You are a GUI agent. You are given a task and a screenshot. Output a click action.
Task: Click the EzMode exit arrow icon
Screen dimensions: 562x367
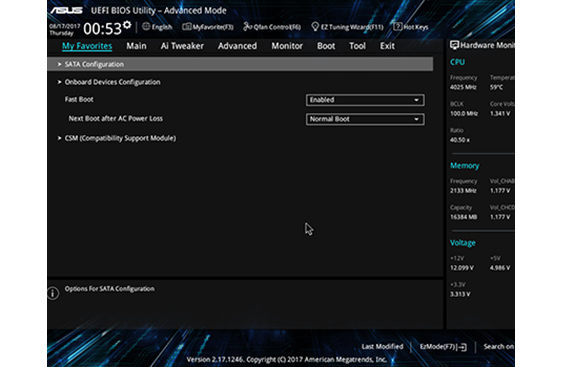coord(463,347)
